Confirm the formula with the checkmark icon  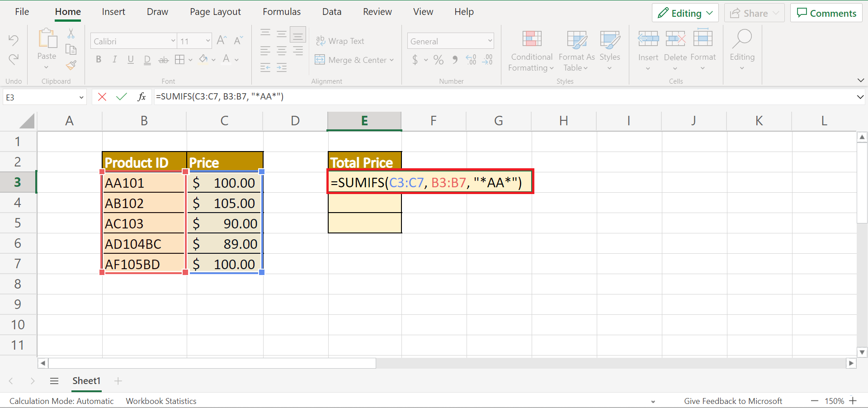click(121, 97)
